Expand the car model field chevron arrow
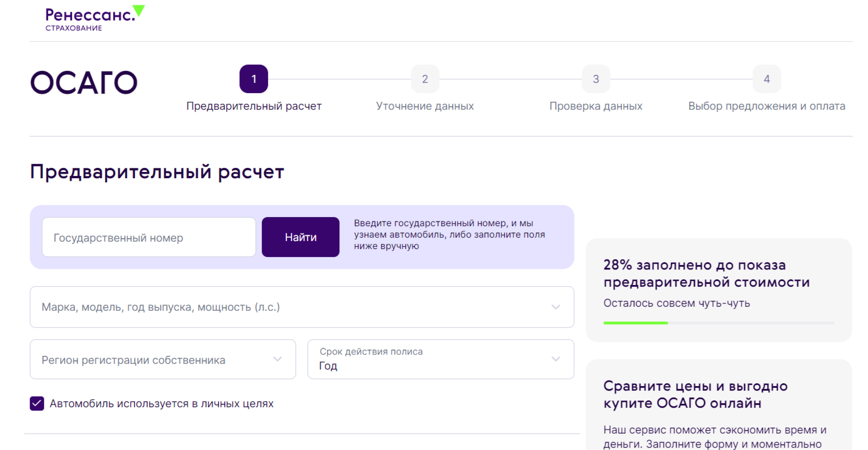This screenshot has width=868, height=450. [555, 307]
